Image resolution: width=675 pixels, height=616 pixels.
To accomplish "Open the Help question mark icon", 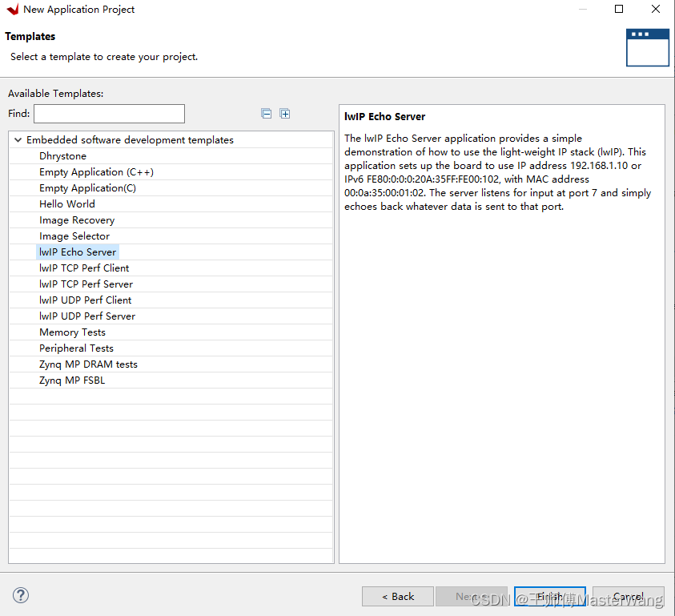I will [x=21, y=595].
